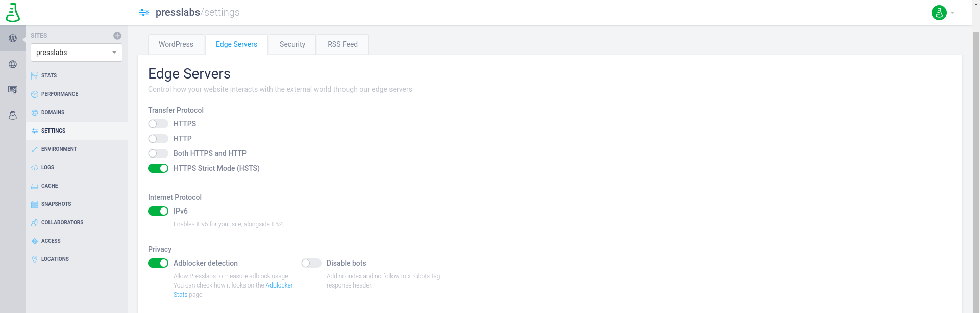Switch to the Security tab
Viewport: 980px width, 313px height.
pos(292,44)
